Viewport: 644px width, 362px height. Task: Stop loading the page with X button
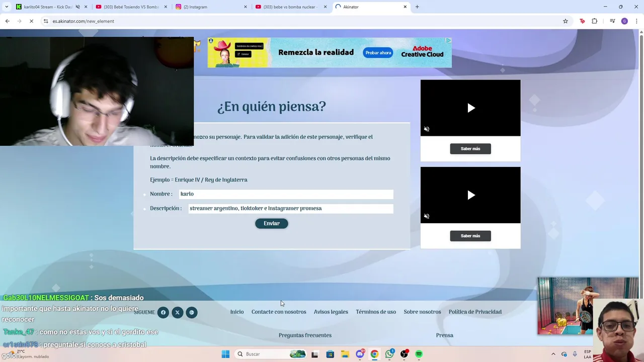[x=31, y=21]
